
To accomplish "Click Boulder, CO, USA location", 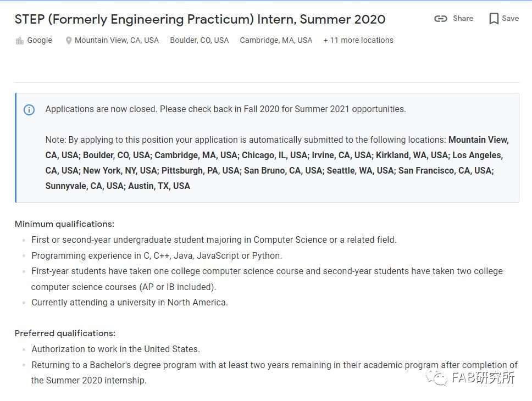I will [x=199, y=40].
